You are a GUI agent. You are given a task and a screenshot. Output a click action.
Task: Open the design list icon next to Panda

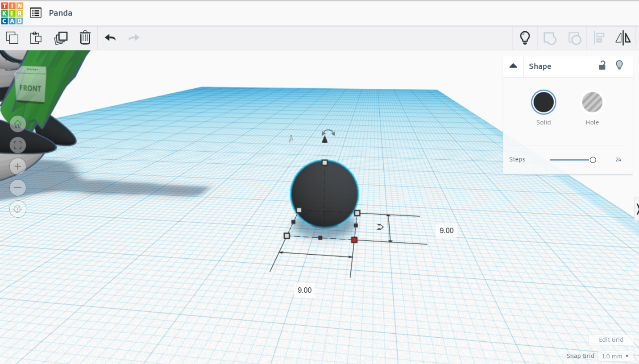[x=36, y=13]
